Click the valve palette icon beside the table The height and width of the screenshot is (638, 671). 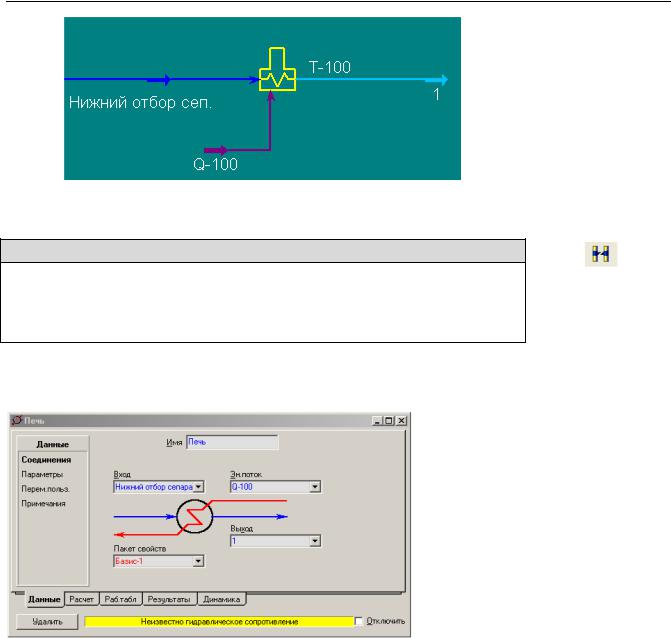click(x=601, y=254)
